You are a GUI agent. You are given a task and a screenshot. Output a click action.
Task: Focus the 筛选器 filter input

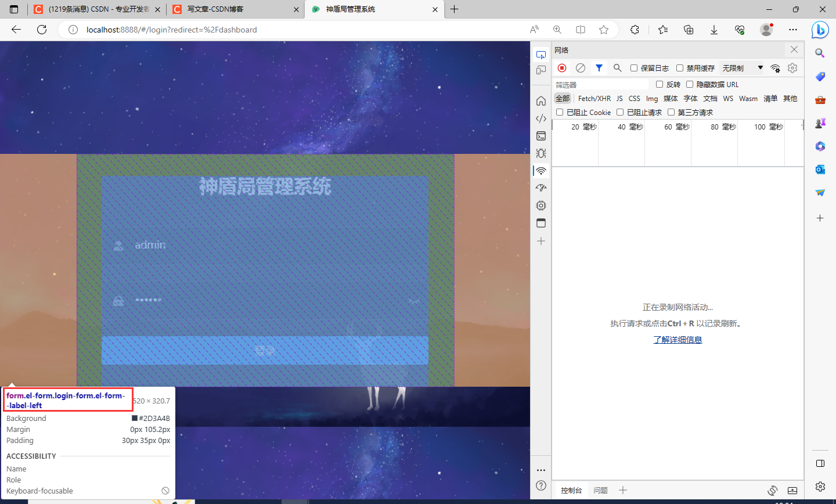pyautogui.click(x=601, y=84)
